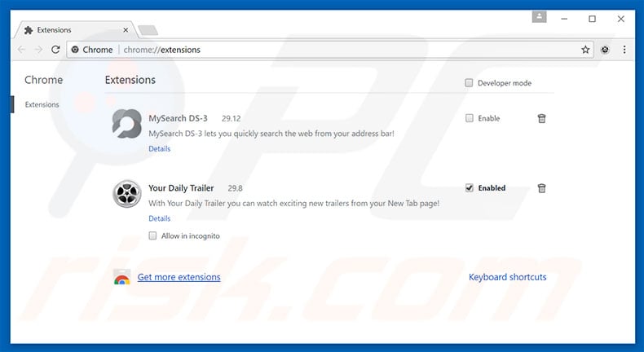The width and height of the screenshot is (644, 352).
Task: Check Allow in incognito for Your Daily Trailer
Action: click(x=152, y=235)
